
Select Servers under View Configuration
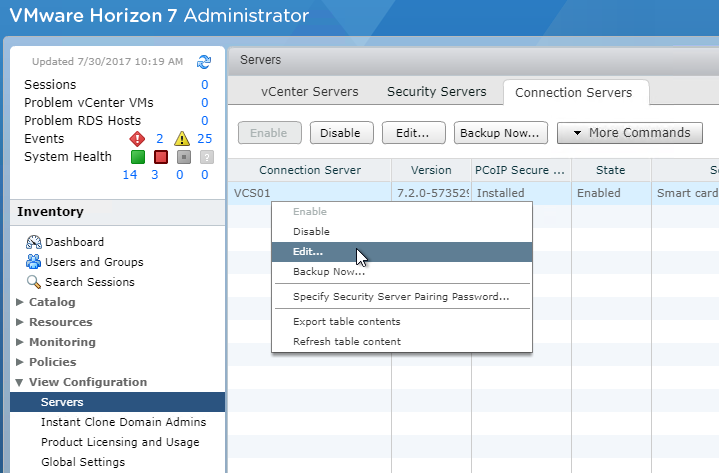[x=117, y=402]
